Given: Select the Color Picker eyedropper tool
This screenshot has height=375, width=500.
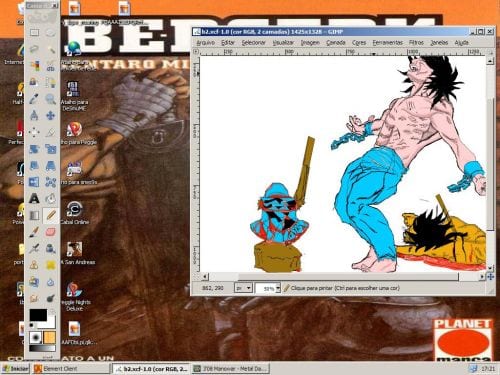Looking at the screenshot, I should click(x=34, y=99).
